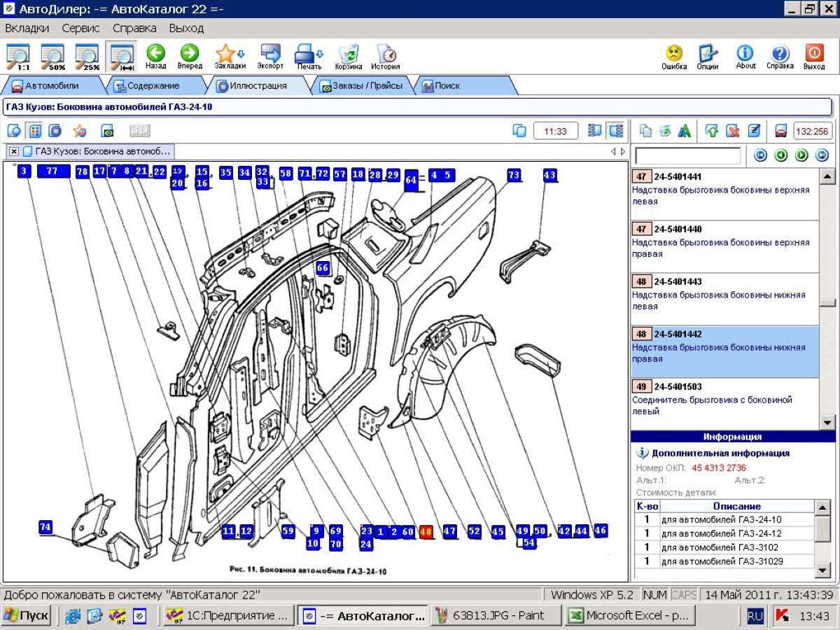Jump to the first part with navigation button
This screenshot has height=630, width=840.
pyautogui.click(x=760, y=155)
